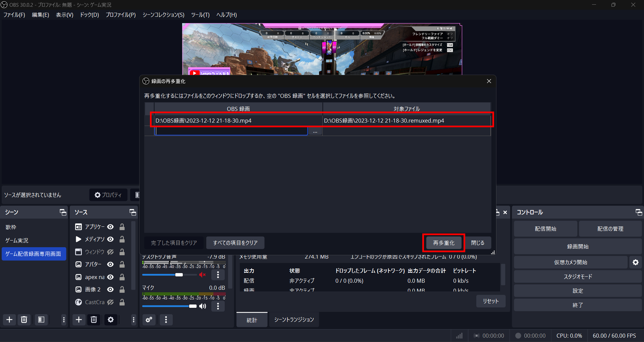Select the 歌枠 scene
Viewport: 644px width, 342px height.
[34, 227]
